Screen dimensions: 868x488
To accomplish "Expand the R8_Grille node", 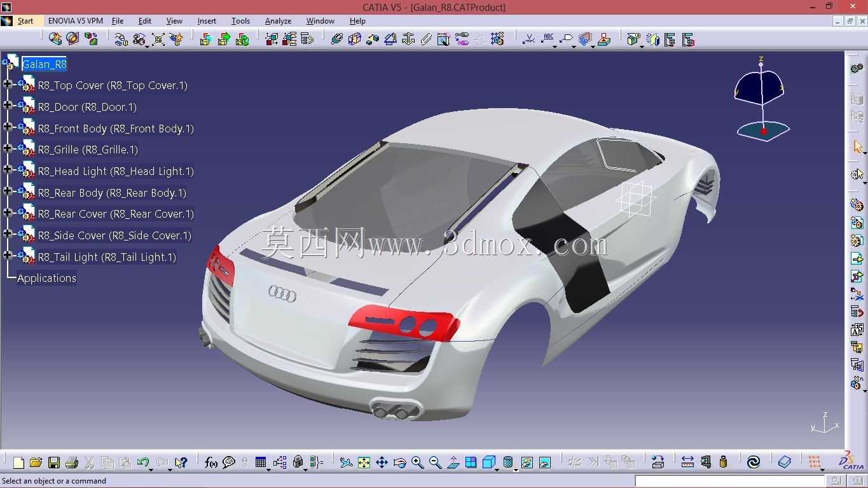I will (8, 148).
